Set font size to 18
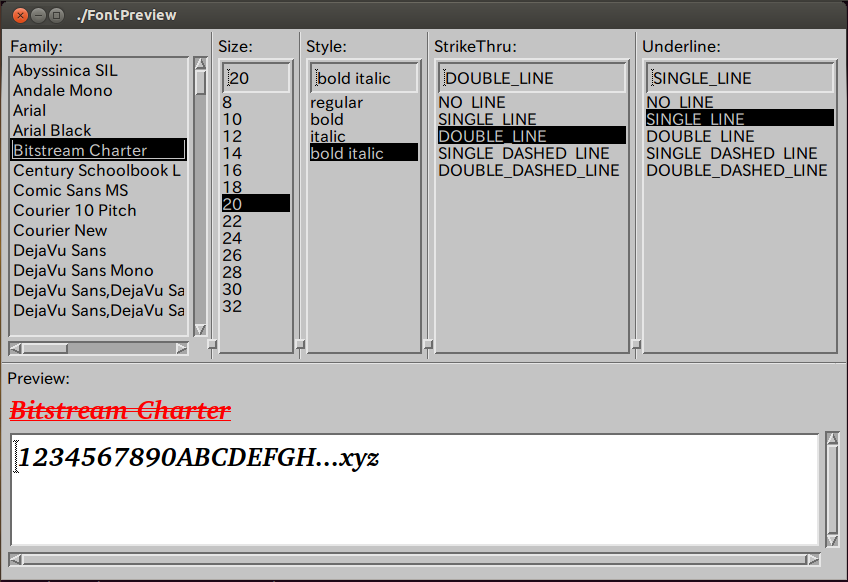848x582 pixels. coord(256,187)
